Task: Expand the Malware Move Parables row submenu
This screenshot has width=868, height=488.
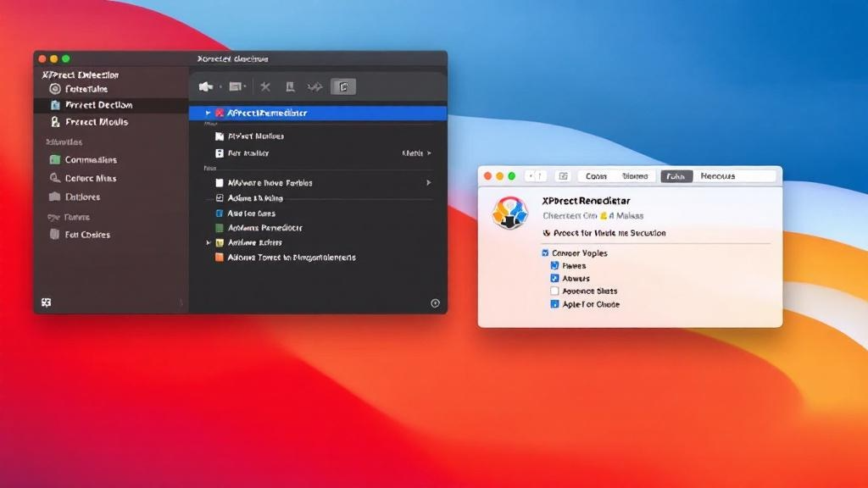Action: (x=428, y=181)
